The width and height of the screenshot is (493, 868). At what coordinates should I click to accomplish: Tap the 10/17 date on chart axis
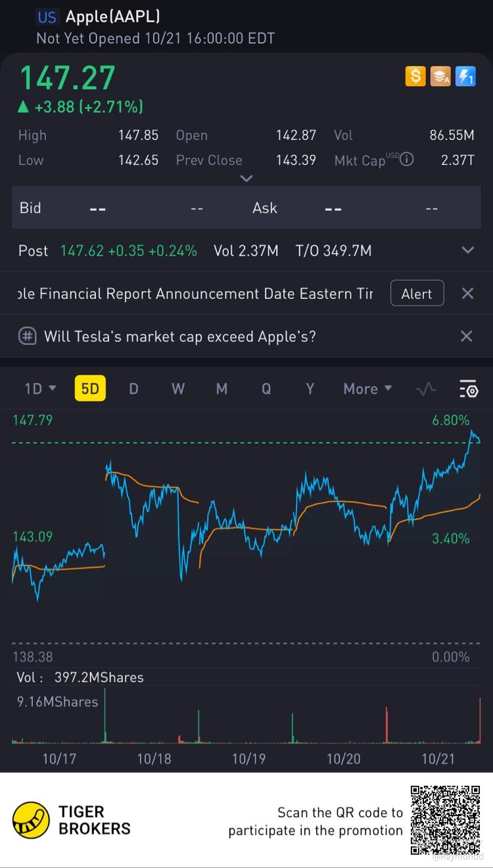pos(59,759)
